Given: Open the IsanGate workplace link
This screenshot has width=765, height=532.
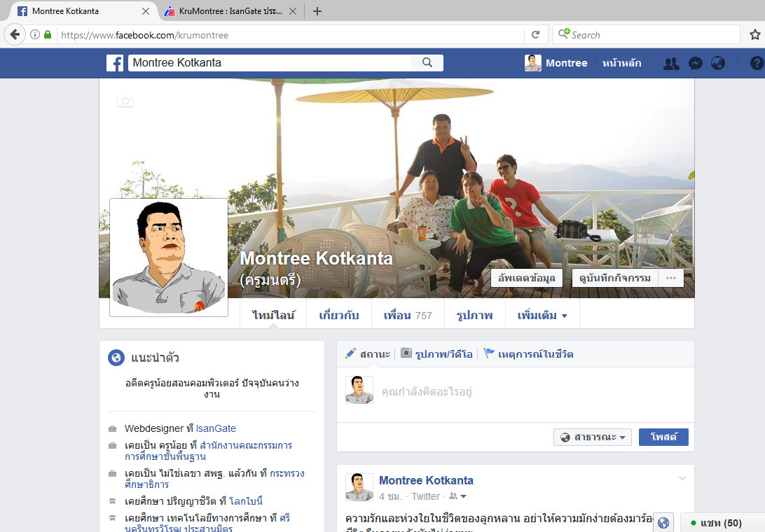Looking at the screenshot, I should 216,428.
